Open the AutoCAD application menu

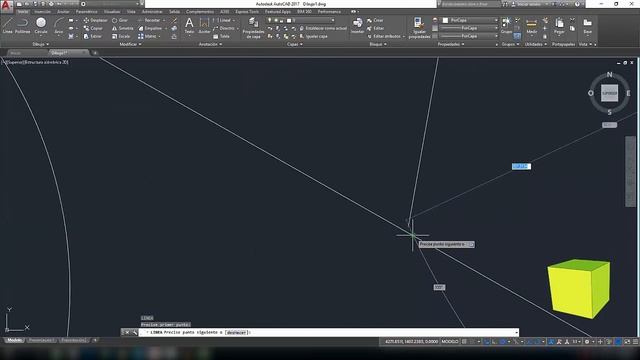pos(6,6)
